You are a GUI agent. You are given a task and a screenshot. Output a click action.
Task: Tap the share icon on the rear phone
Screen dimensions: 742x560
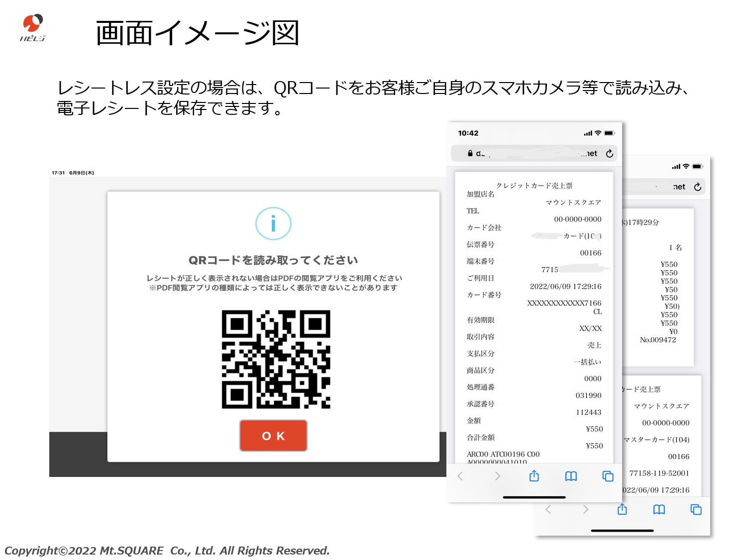(622, 509)
